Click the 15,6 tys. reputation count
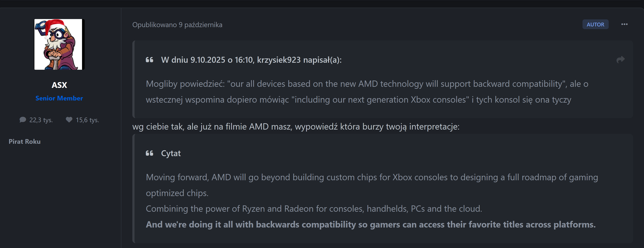644x248 pixels. pyautogui.click(x=87, y=120)
